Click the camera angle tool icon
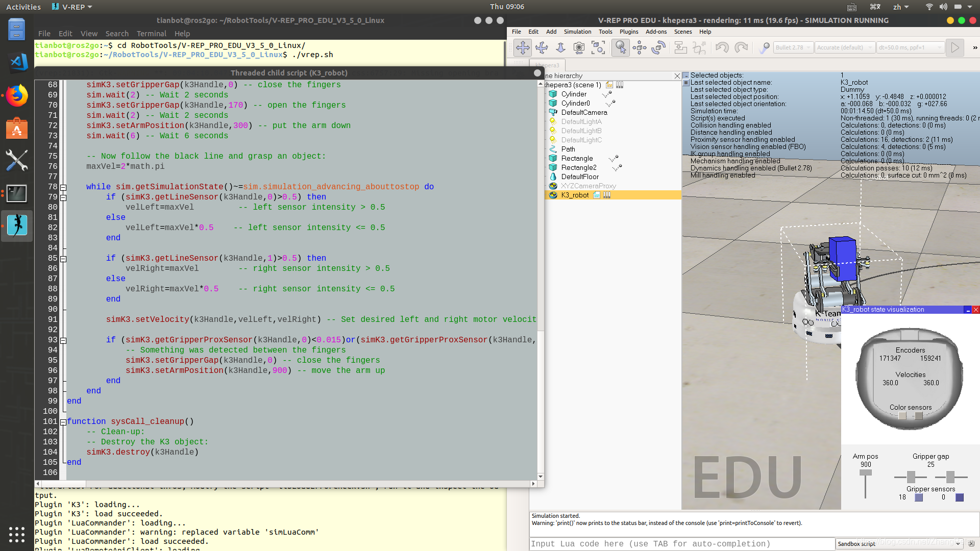Image resolution: width=980 pixels, height=551 pixels. pos(579,48)
